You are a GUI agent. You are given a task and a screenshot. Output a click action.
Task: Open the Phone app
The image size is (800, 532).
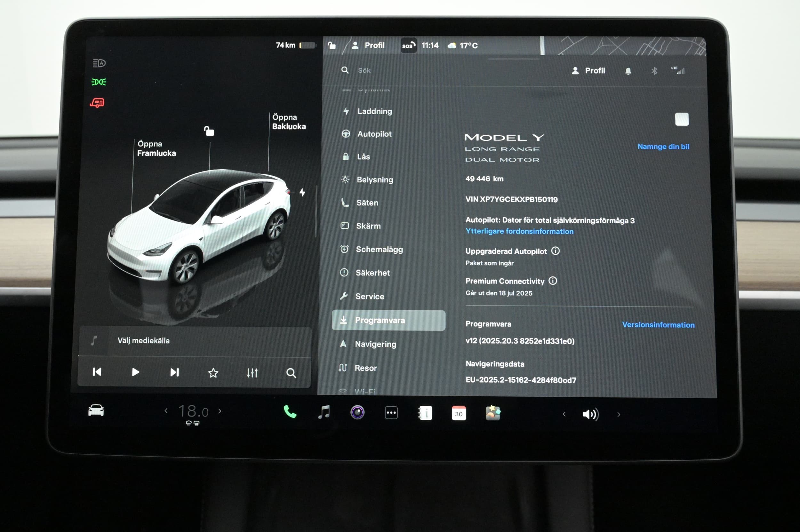pos(290,412)
